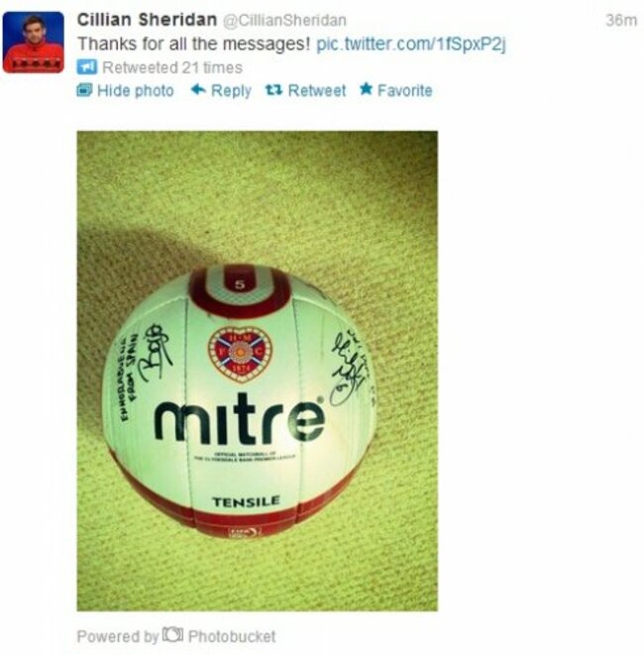View the Retweeted 21 times details
The width and height of the screenshot is (644, 655).
pyautogui.click(x=172, y=67)
